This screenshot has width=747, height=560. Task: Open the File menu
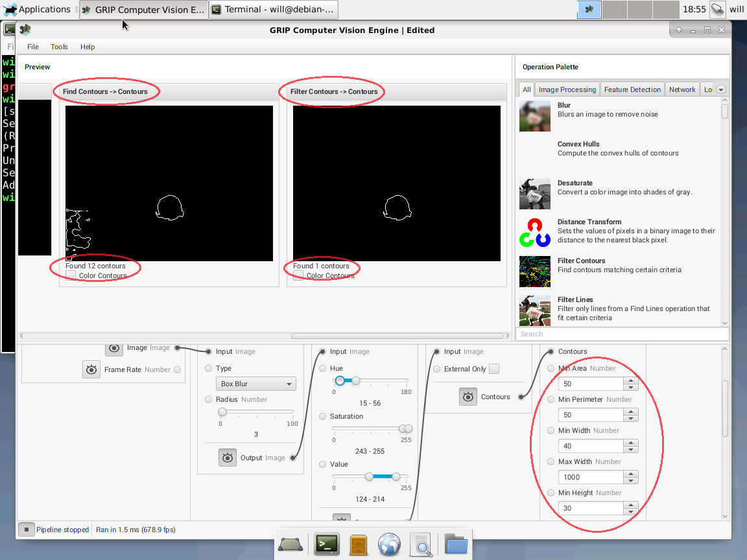point(33,47)
